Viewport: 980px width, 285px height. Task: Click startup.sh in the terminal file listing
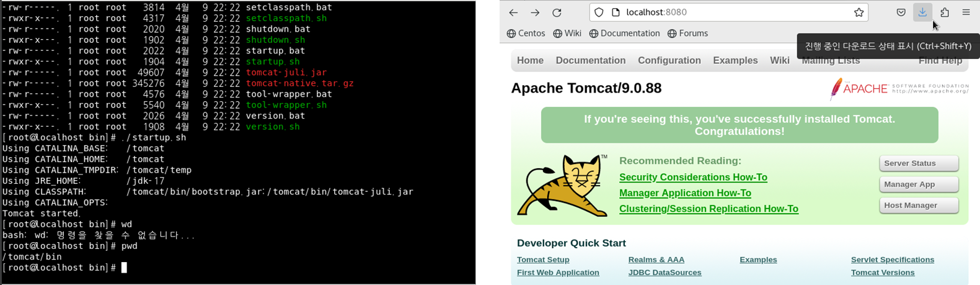273,61
